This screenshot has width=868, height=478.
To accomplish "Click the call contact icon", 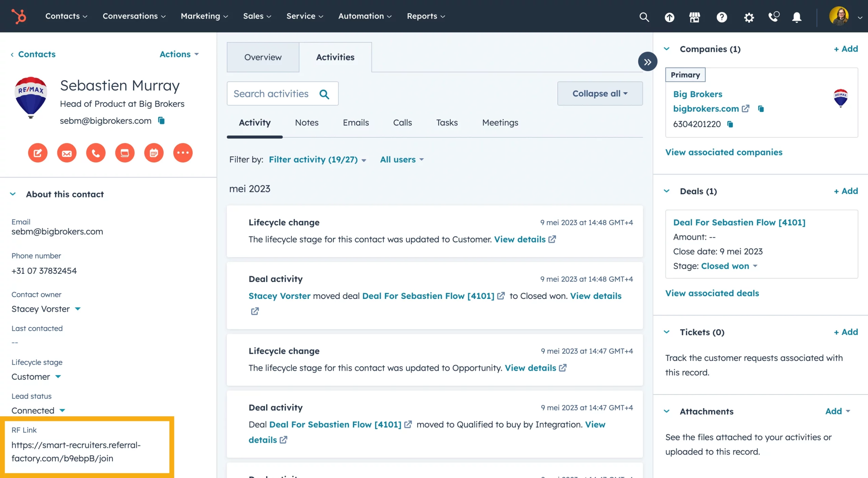I will (95, 152).
